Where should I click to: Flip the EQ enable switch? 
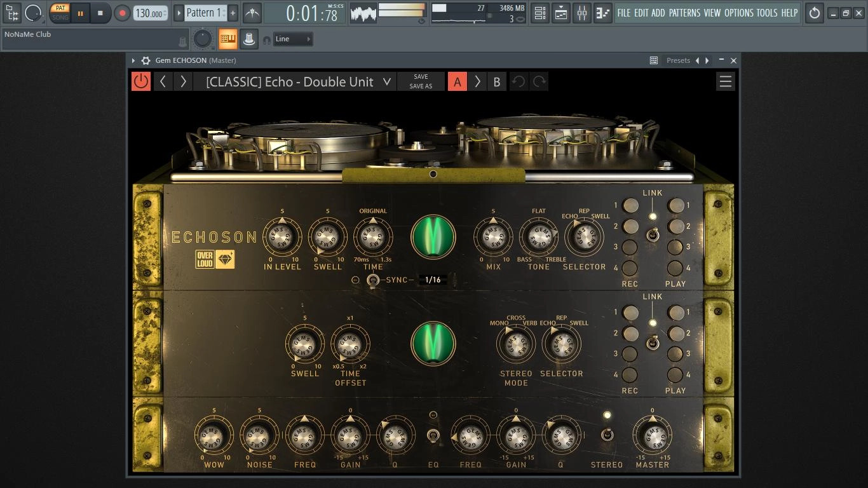tap(433, 436)
